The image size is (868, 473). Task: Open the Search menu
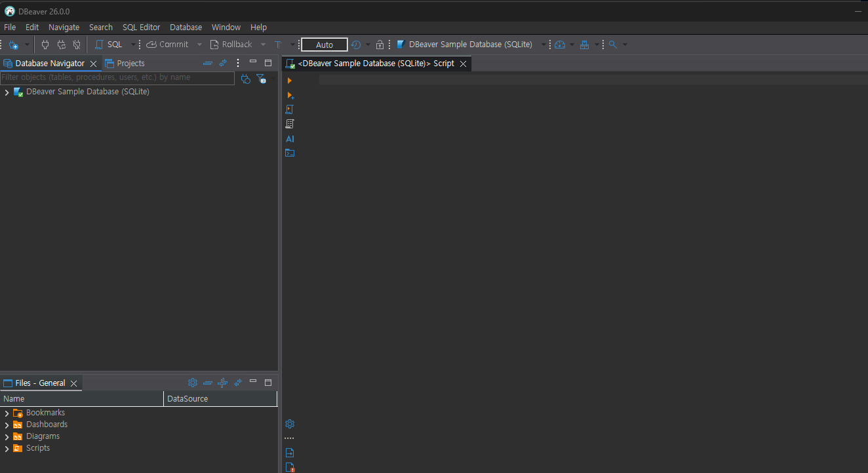(101, 28)
